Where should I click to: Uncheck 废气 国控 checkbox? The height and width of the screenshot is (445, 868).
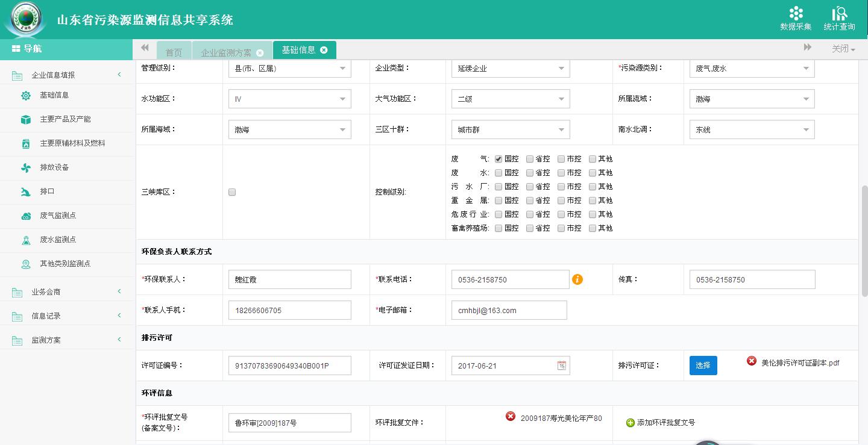pyautogui.click(x=498, y=159)
